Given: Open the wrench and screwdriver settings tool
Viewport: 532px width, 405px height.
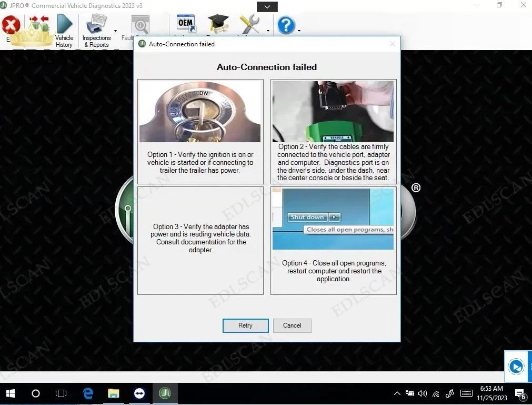Looking at the screenshot, I should [x=249, y=24].
